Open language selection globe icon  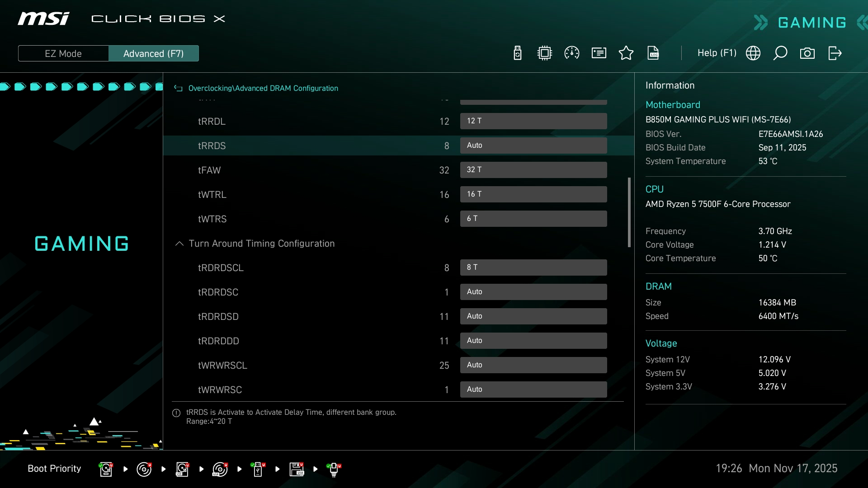(753, 53)
